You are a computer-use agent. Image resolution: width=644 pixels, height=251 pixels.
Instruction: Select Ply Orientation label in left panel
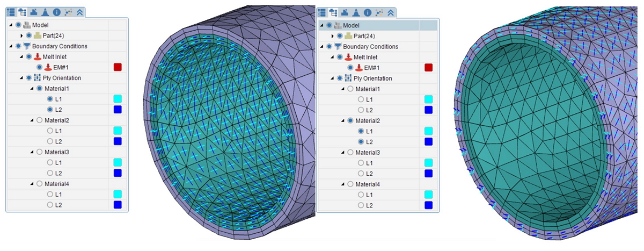62,78
